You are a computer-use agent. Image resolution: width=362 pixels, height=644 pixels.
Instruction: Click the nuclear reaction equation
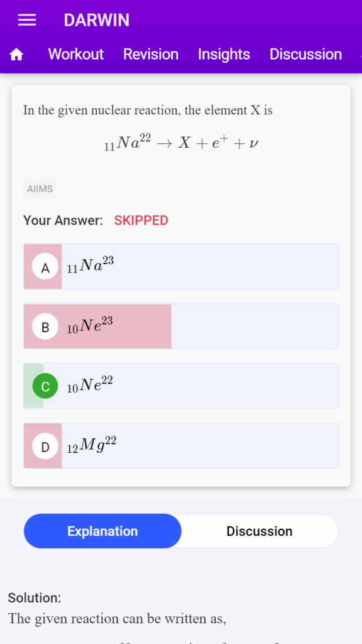181,143
